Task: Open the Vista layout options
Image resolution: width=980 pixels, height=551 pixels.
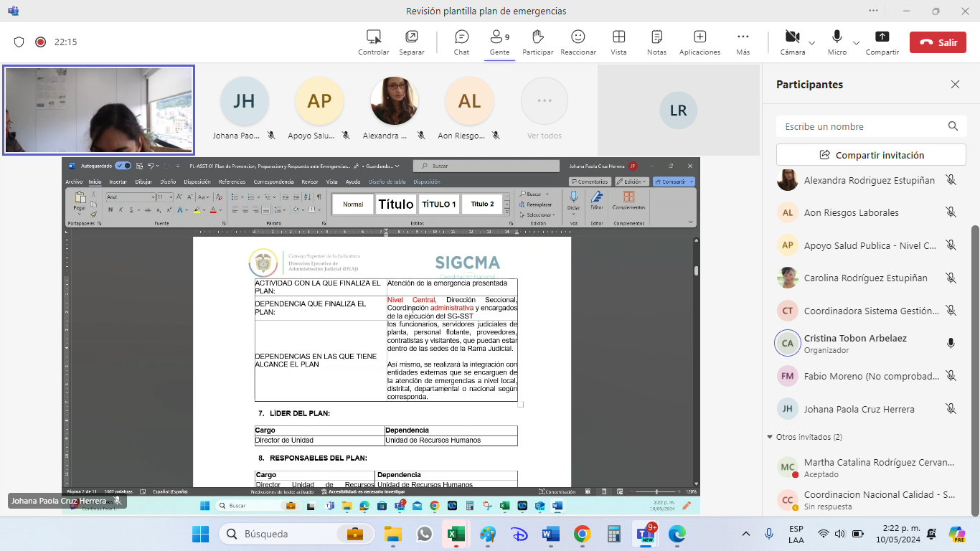Action: click(618, 42)
